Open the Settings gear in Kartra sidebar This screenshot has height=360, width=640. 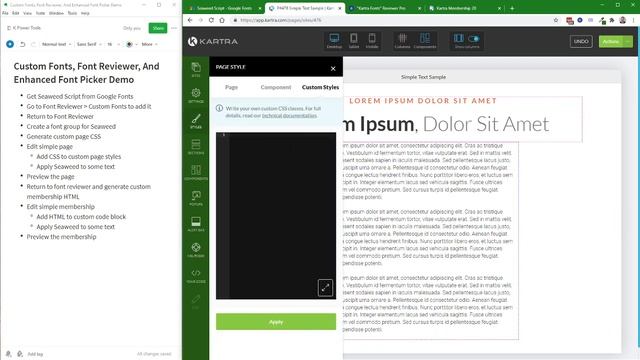coord(196,96)
